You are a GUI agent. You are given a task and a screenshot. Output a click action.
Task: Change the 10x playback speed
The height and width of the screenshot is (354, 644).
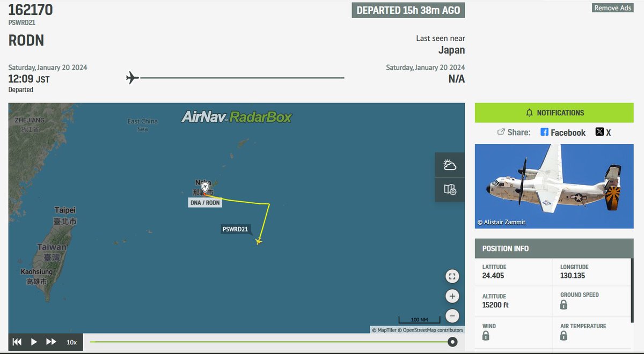(71, 342)
